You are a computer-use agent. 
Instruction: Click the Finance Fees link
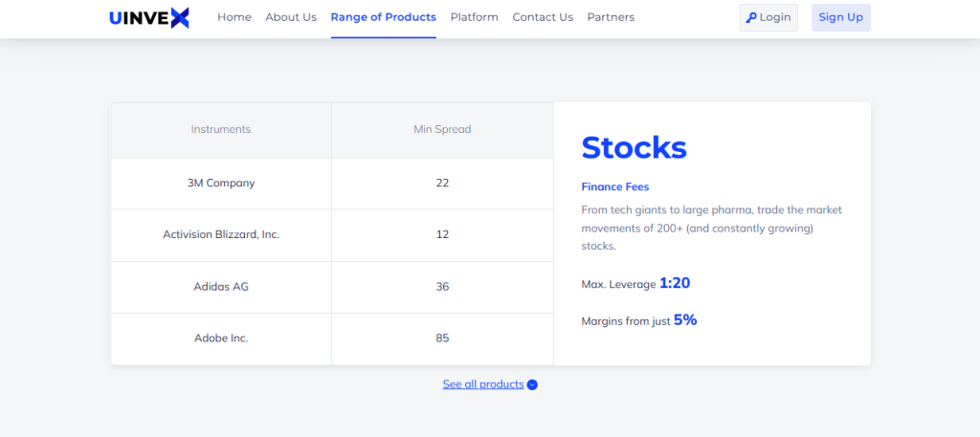(615, 186)
